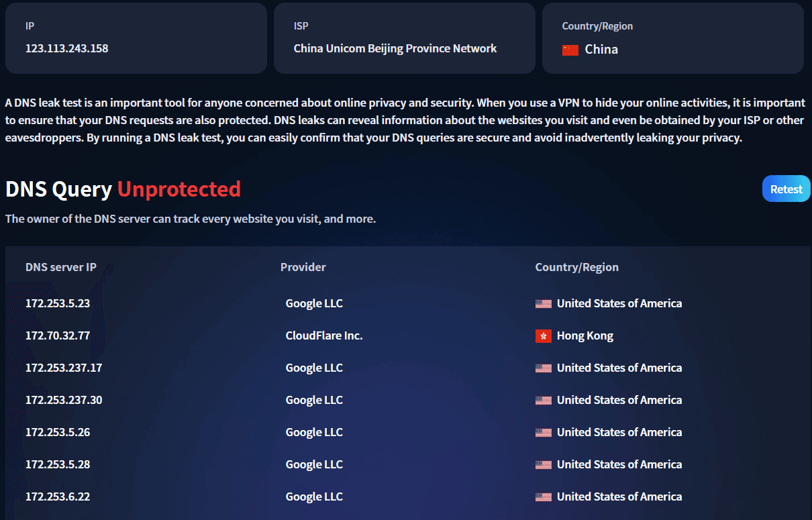Select DNS server IP 172.70.32.77
The height and width of the screenshot is (520, 812).
(58, 335)
